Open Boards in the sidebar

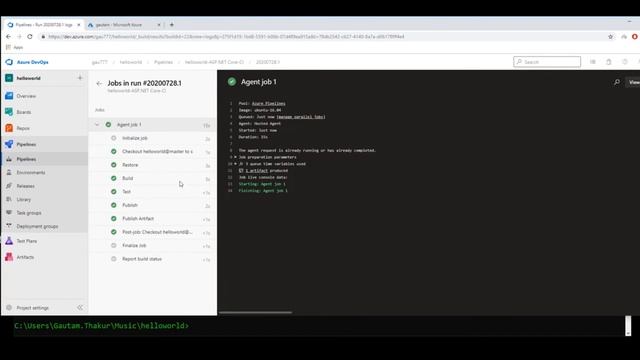24,112
